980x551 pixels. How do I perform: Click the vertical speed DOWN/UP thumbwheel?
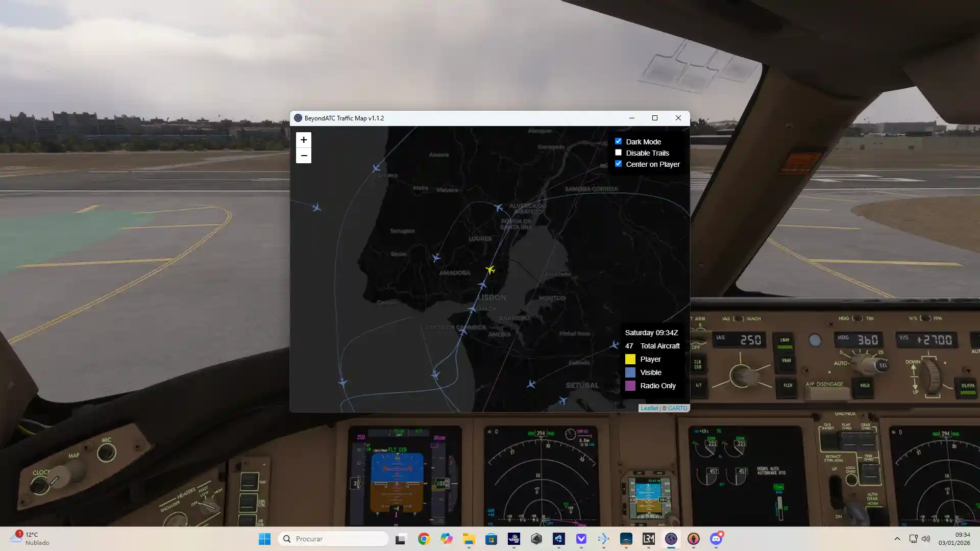pyautogui.click(x=932, y=376)
